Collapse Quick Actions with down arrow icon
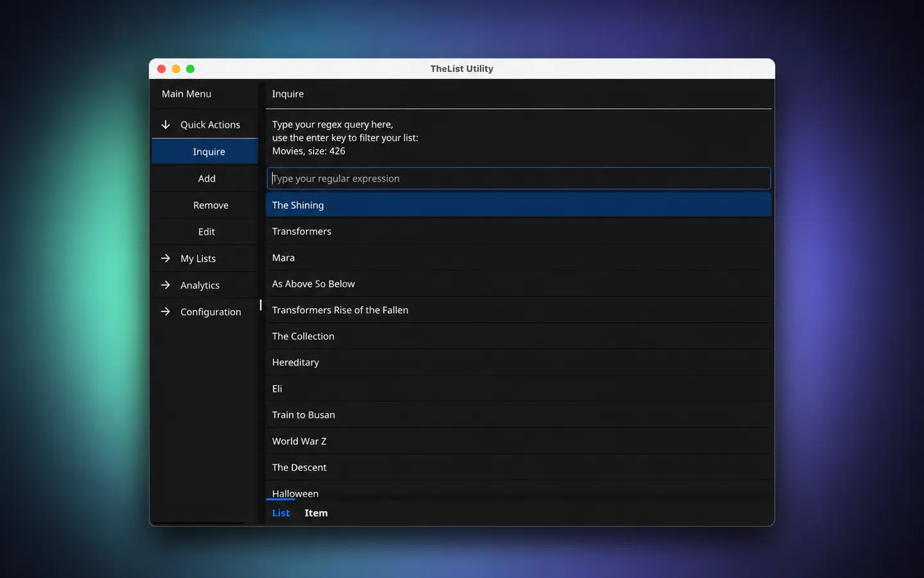Viewport: 924px width, 578px height. 166,125
